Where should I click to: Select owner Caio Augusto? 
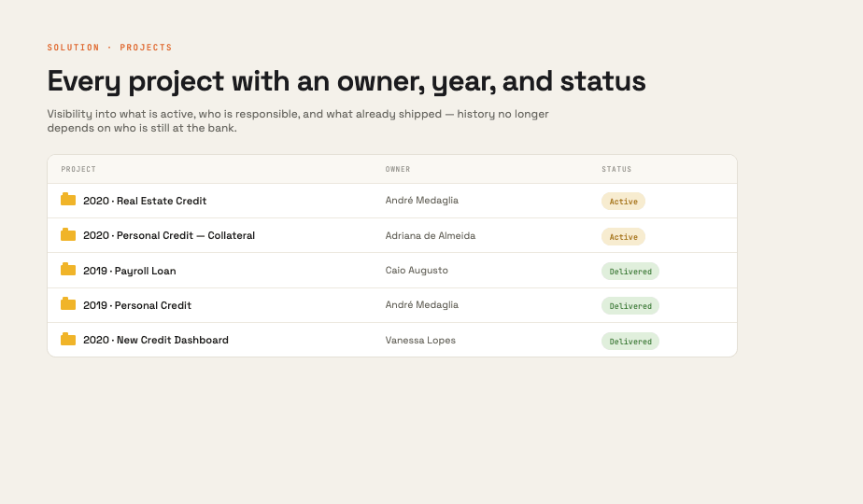coord(417,270)
